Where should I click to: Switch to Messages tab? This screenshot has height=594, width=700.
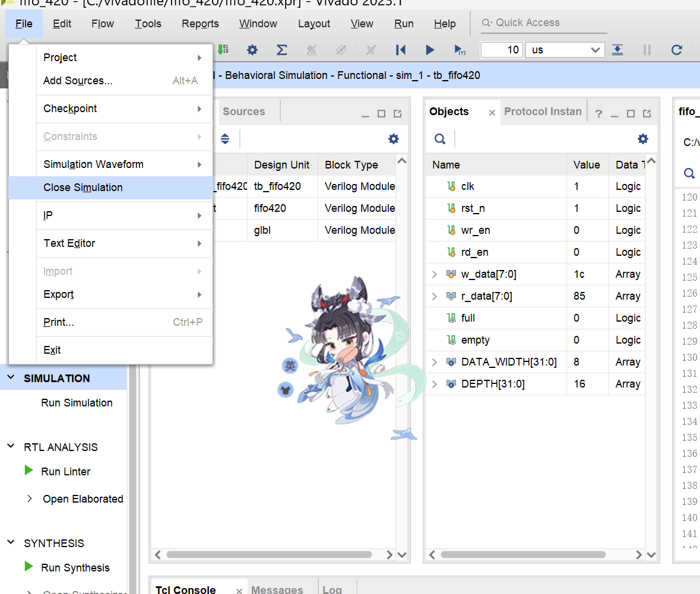[x=277, y=589]
